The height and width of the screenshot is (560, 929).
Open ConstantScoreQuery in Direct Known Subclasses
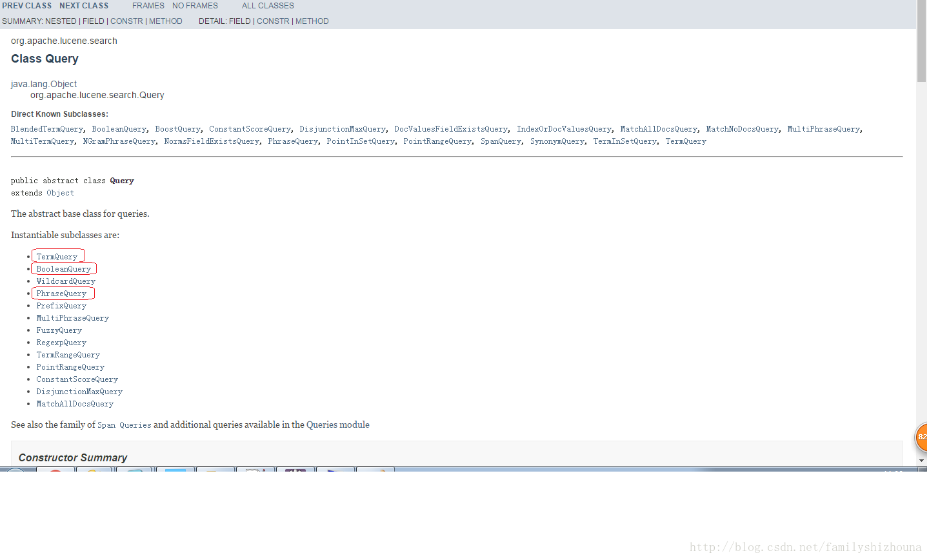tap(250, 129)
